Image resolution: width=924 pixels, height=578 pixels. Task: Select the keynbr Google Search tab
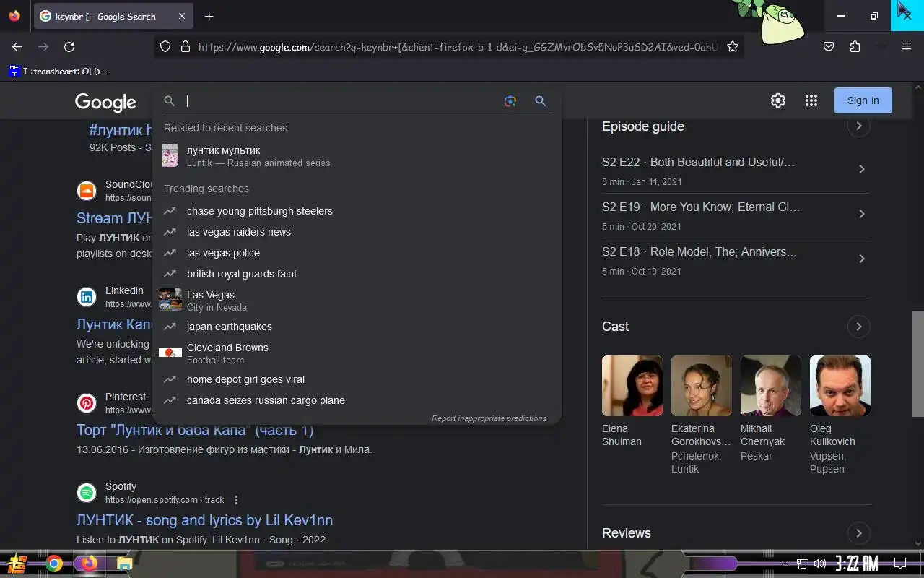coord(113,16)
